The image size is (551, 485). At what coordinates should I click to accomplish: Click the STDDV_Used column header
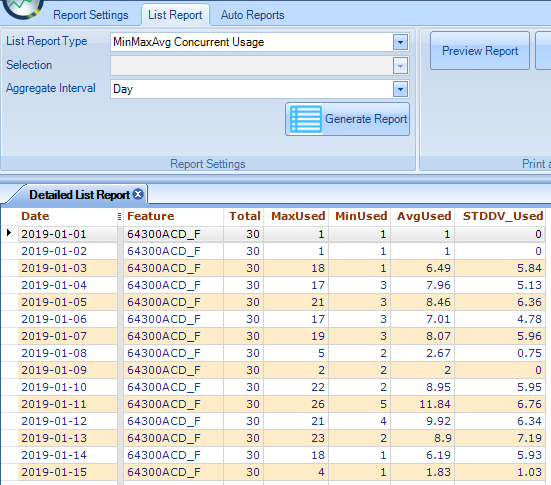503,216
